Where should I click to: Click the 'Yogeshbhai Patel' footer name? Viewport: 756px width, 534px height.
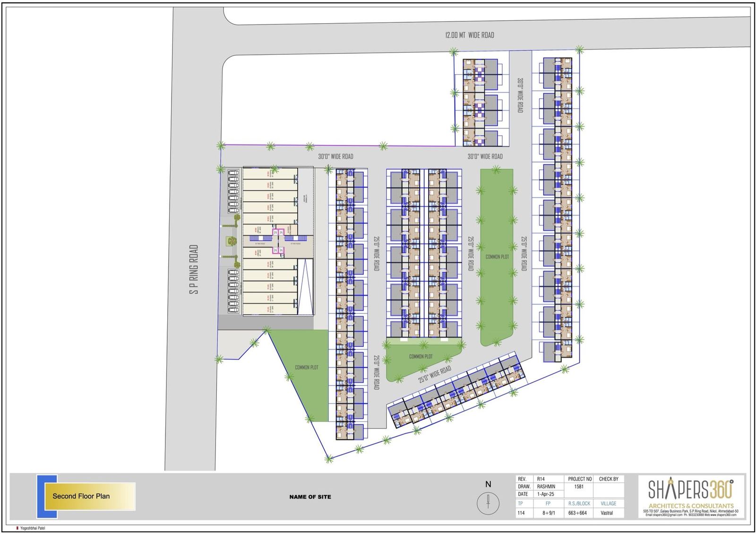tap(33, 528)
